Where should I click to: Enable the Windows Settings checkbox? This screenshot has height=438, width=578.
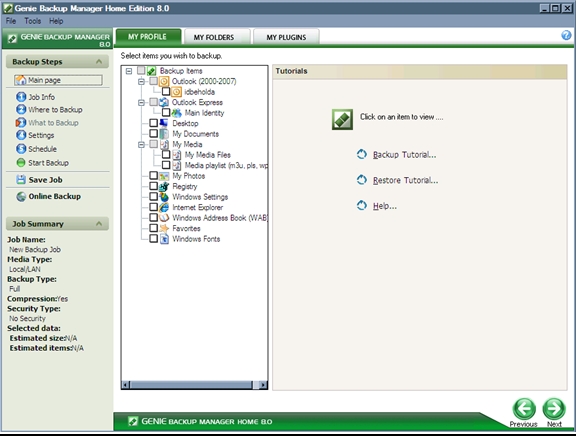(153, 197)
